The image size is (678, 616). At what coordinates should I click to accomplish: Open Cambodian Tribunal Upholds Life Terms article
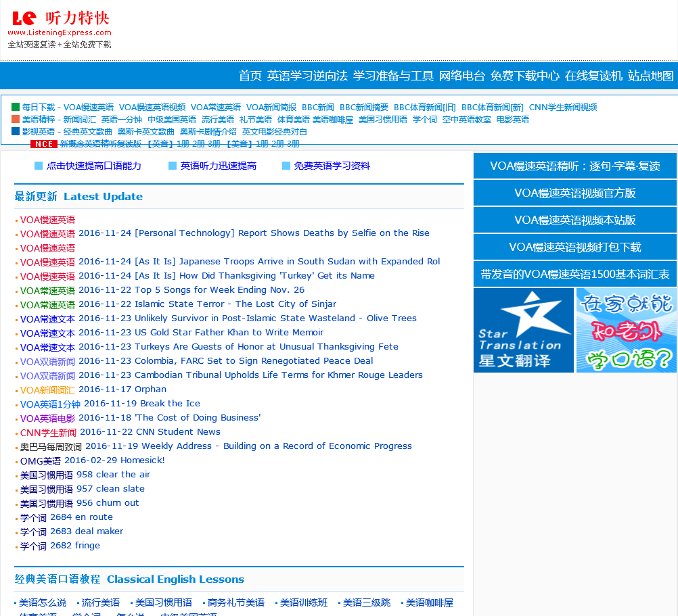[x=250, y=375]
